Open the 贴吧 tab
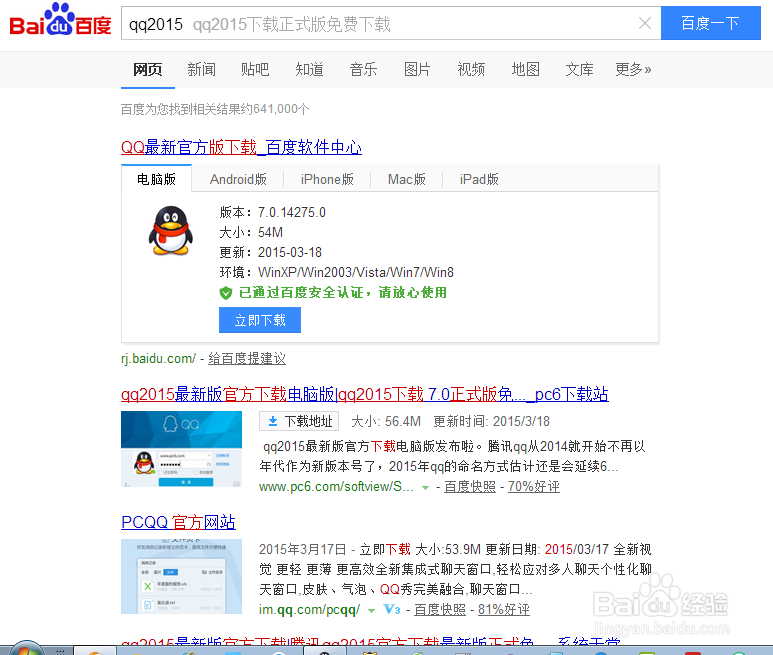Viewport: 773px width, 655px height. 255,69
